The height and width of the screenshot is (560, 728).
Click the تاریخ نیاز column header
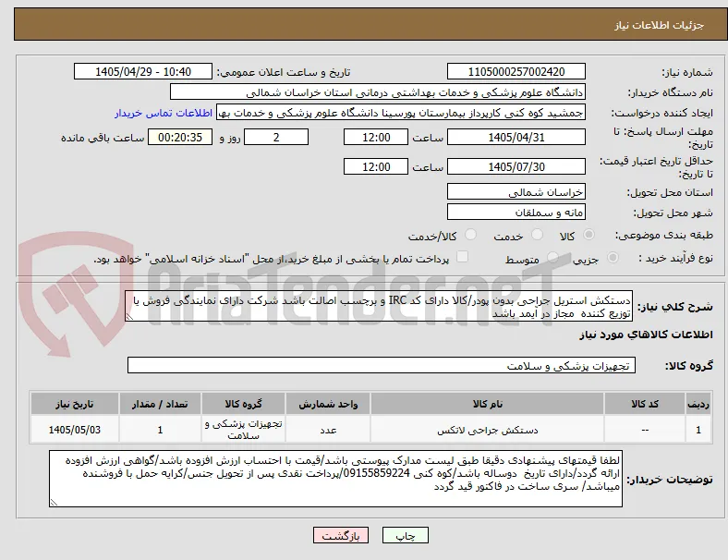click(x=75, y=404)
